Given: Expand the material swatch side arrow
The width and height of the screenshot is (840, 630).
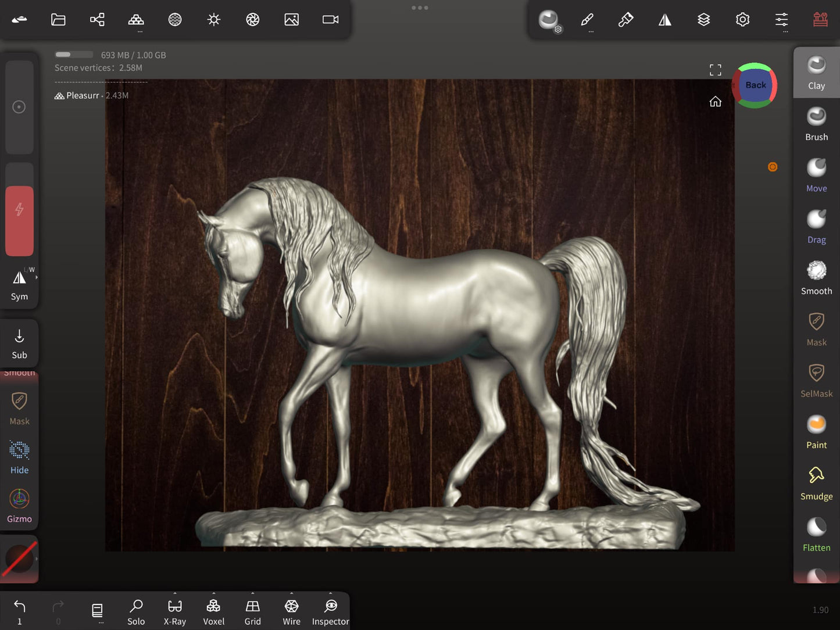Looking at the screenshot, I should 37,559.
